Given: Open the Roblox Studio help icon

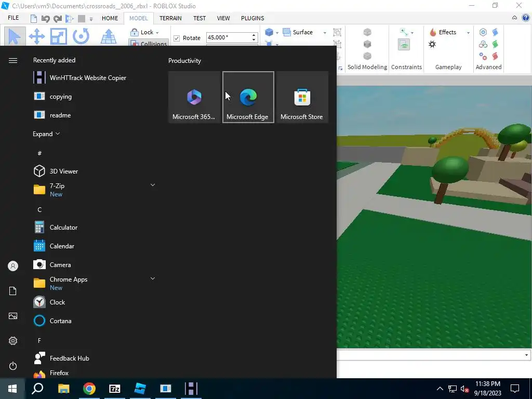Looking at the screenshot, I should (526, 18).
